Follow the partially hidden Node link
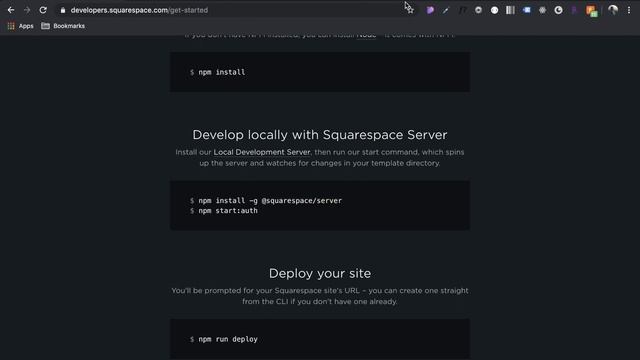Screen dimensions: 640x360 (366, 36)
